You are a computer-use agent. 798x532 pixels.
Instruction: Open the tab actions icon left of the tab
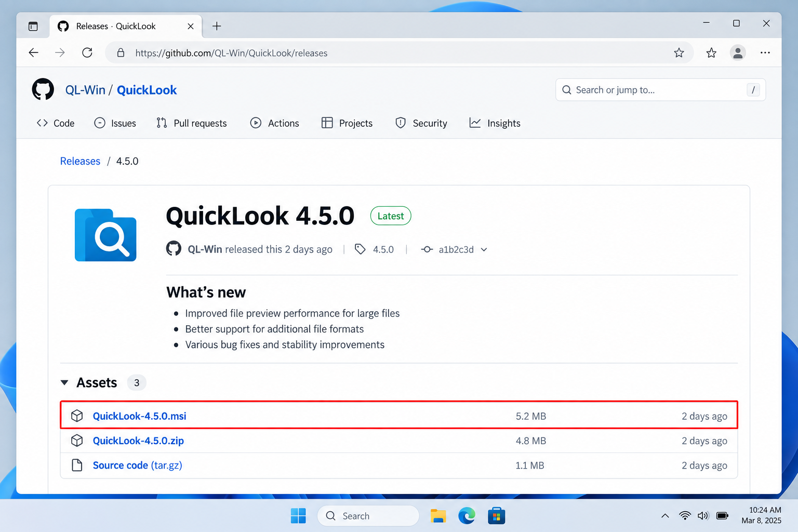click(x=33, y=26)
